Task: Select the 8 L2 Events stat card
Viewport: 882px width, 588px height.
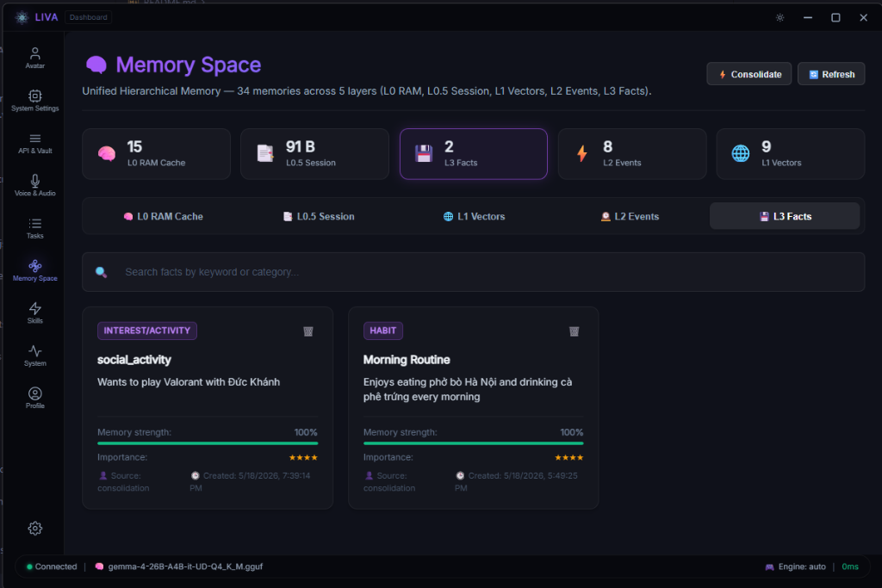Action: [x=632, y=154]
